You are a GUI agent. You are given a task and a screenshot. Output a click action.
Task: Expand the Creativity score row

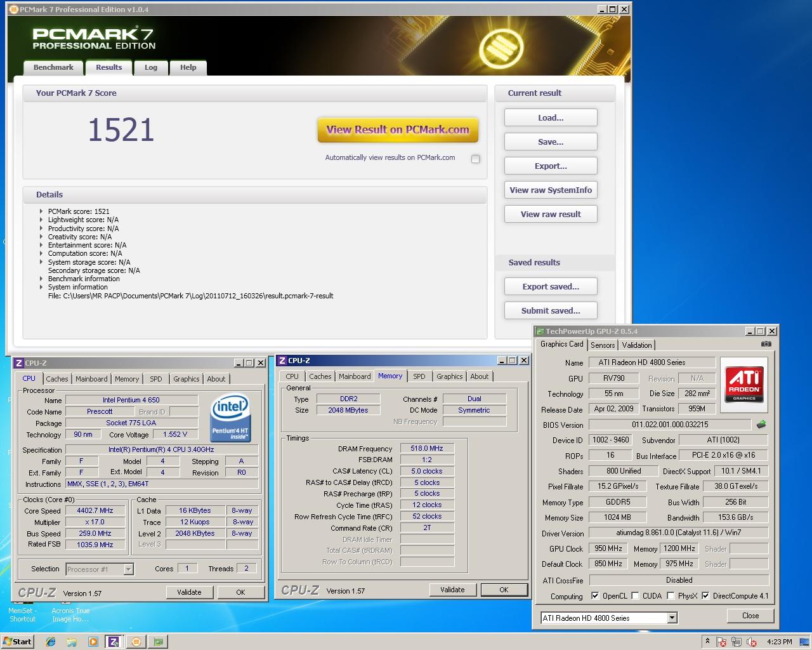(x=41, y=237)
